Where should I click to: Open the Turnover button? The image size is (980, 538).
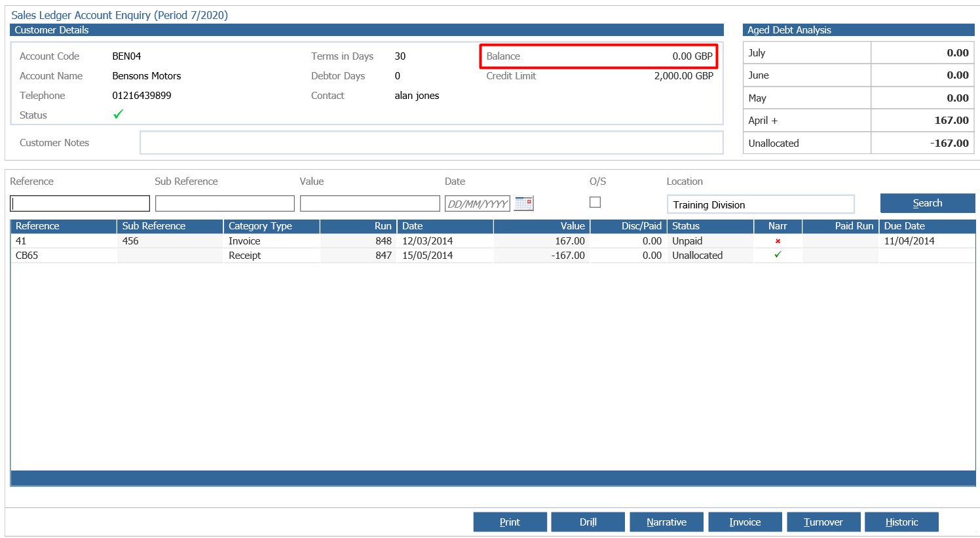click(823, 522)
